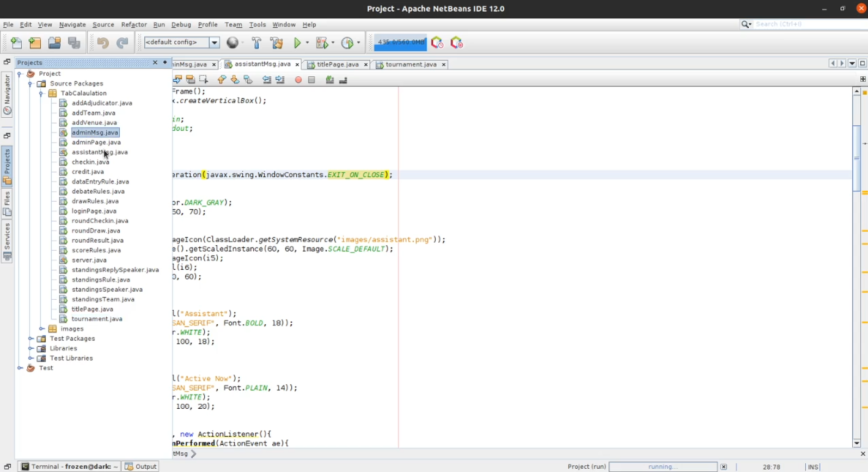Open the Team menu
The width and height of the screenshot is (868, 472).
233,25
